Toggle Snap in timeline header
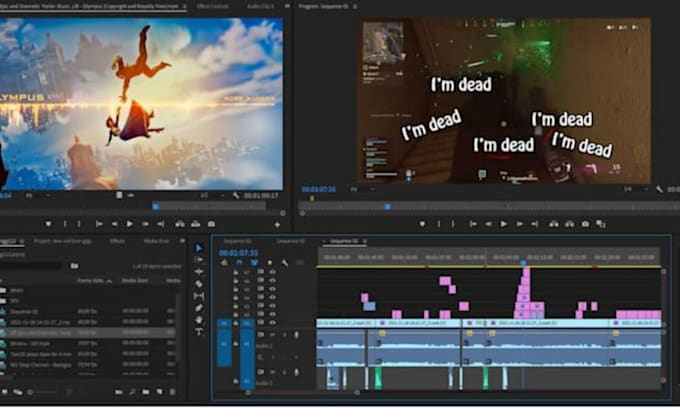The image size is (680, 409). point(239,263)
